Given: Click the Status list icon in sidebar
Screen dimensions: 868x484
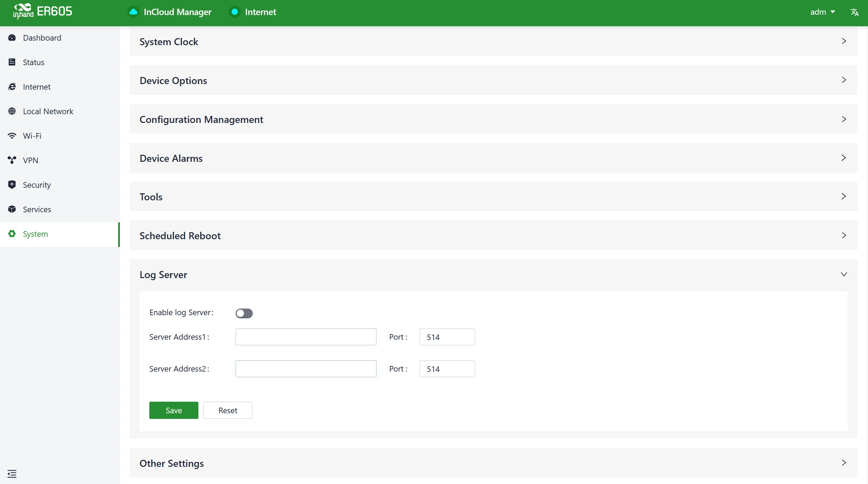Looking at the screenshot, I should [12, 62].
